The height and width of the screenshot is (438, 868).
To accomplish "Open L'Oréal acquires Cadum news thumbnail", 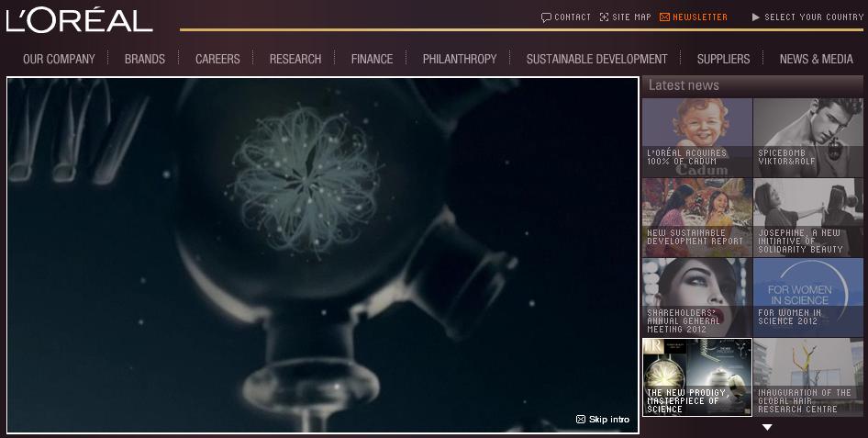I will pyautogui.click(x=696, y=138).
